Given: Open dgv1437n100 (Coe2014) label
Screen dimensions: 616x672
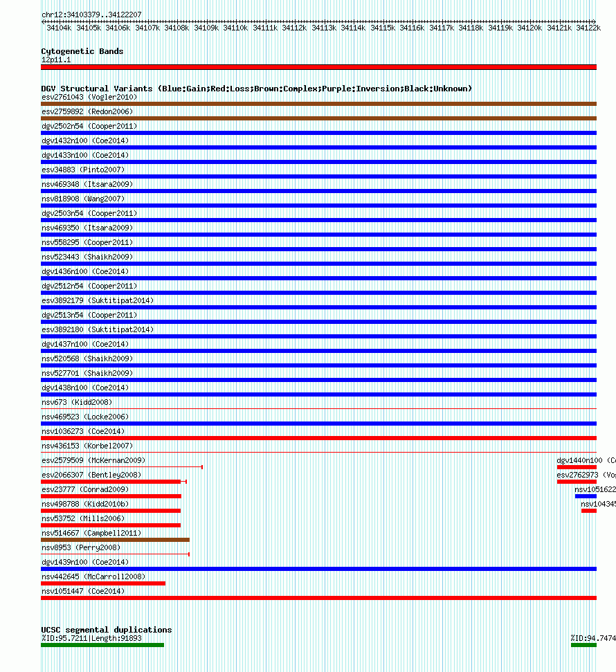Looking at the screenshot, I should [x=85, y=345].
